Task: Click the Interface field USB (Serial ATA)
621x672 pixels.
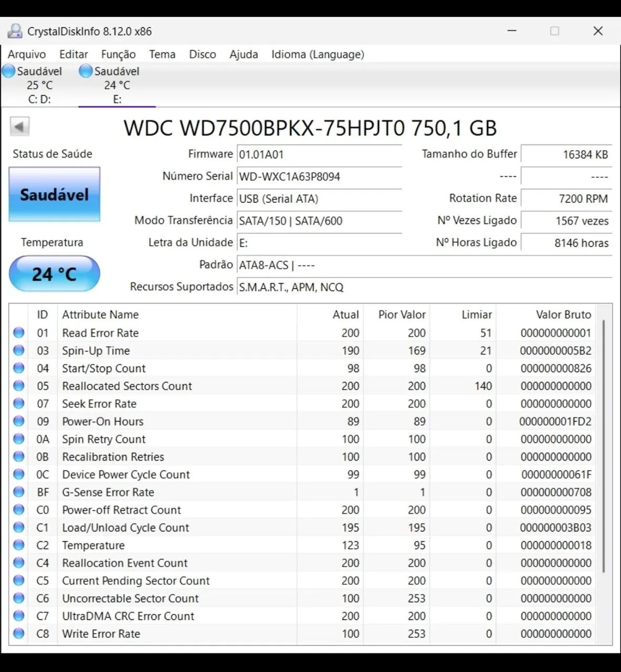Action: (x=319, y=198)
